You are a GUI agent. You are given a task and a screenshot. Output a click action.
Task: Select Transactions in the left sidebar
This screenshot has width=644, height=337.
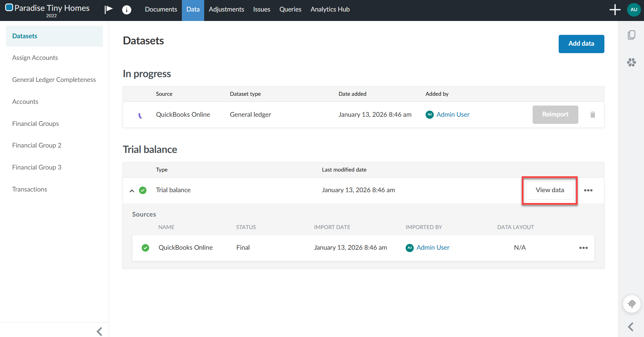tap(29, 189)
